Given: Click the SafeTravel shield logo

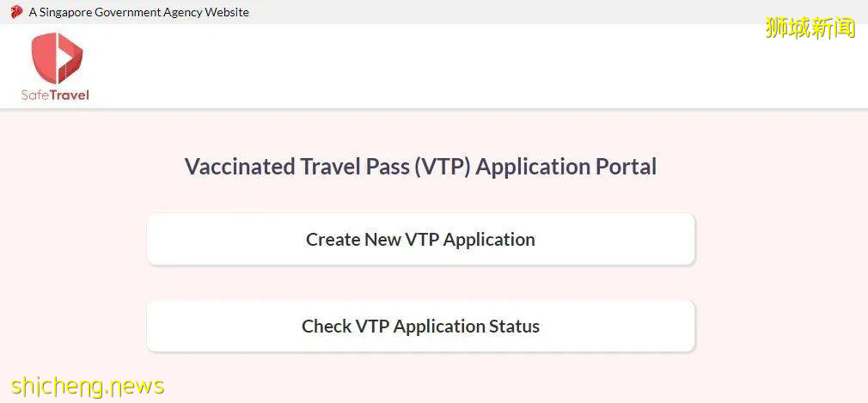Looking at the screenshot, I should pyautogui.click(x=56, y=58).
